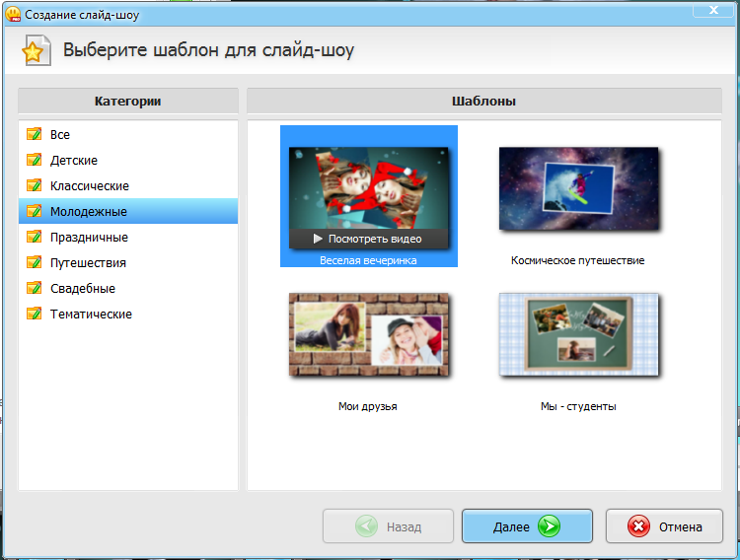The height and width of the screenshot is (560, 740).
Task: Click the 'Назад' label to go back
Action: tap(404, 526)
